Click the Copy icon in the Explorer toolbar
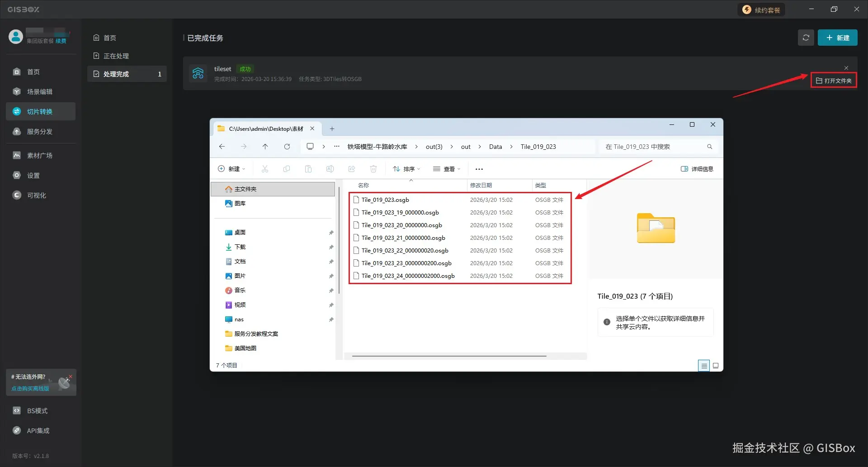 pos(287,169)
